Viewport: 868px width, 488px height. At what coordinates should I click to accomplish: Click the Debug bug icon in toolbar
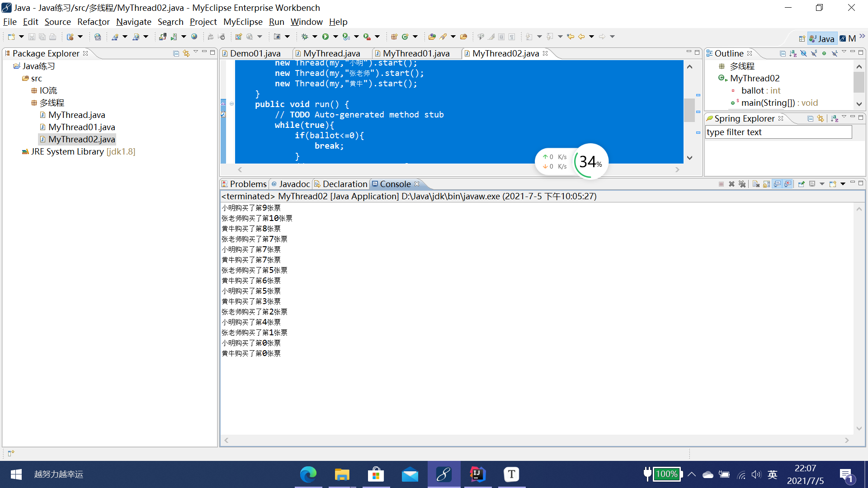(x=305, y=37)
